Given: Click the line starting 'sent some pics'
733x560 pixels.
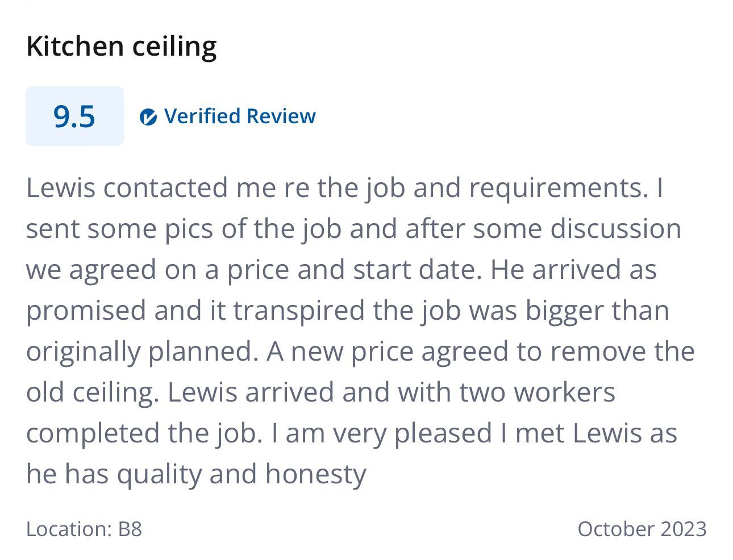Looking at the screenshot, I should point(353,229).
